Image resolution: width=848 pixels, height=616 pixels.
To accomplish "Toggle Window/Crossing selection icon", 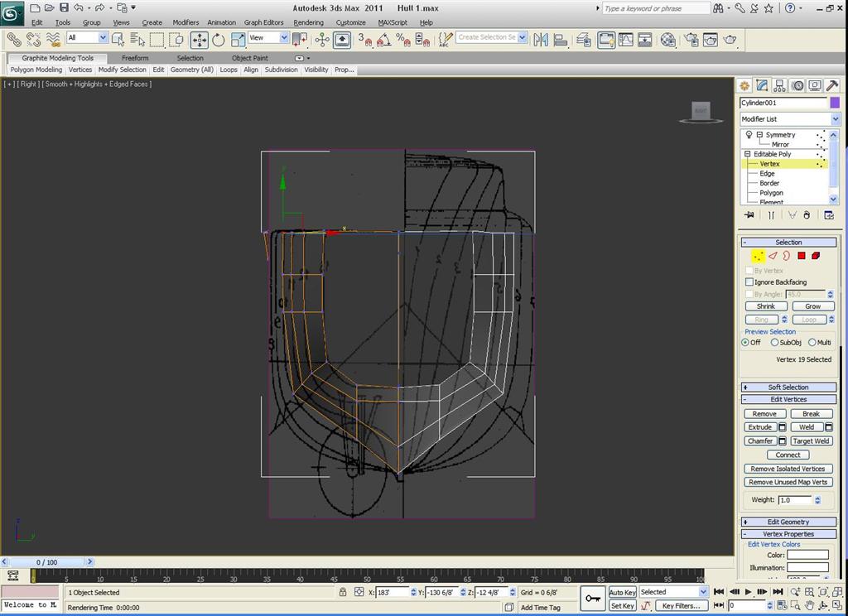I will click(176, 40).
